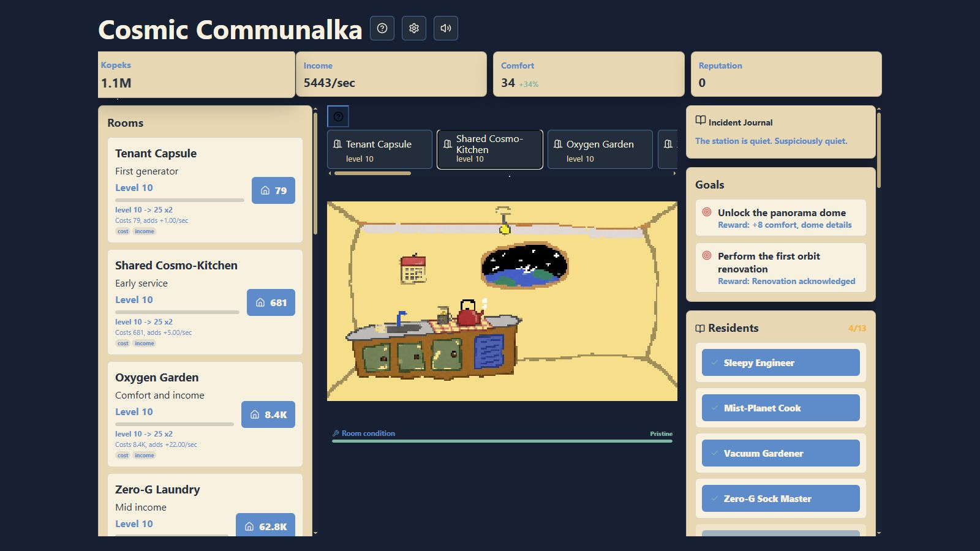Upgrade Zero-G Laundry for 62.8K kopeks
This screenshot has height=551, width=980.
point(265,525)
